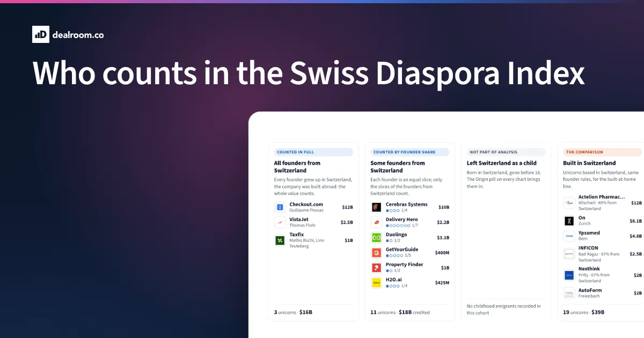Screen dimensions: 644x338
Task: Select the Delivery Hero logo icon
Action: (376, 222)
